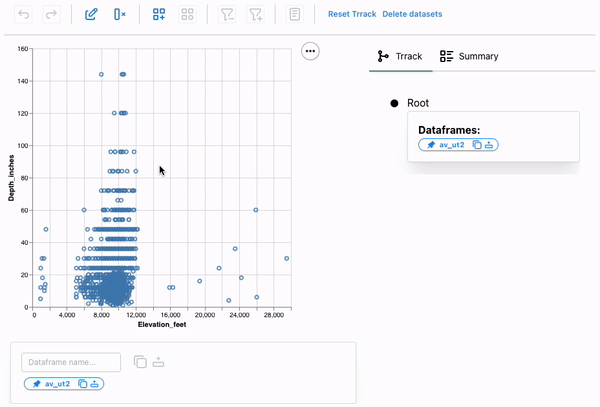Click the Depth_inches axis title
This screenshot has width=600, height=407.
11,178
